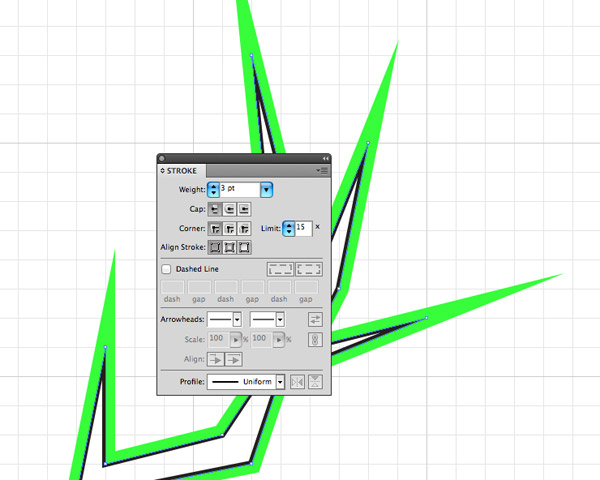Click the first gap input field
Image resolution: width=600 pixels, height=480 pixels.
tap(199, 287)
